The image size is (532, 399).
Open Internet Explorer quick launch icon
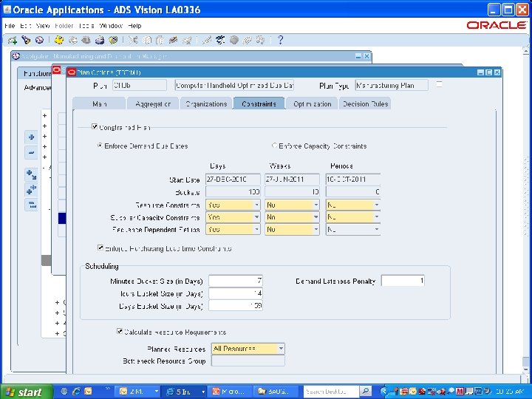click(76, 392)
